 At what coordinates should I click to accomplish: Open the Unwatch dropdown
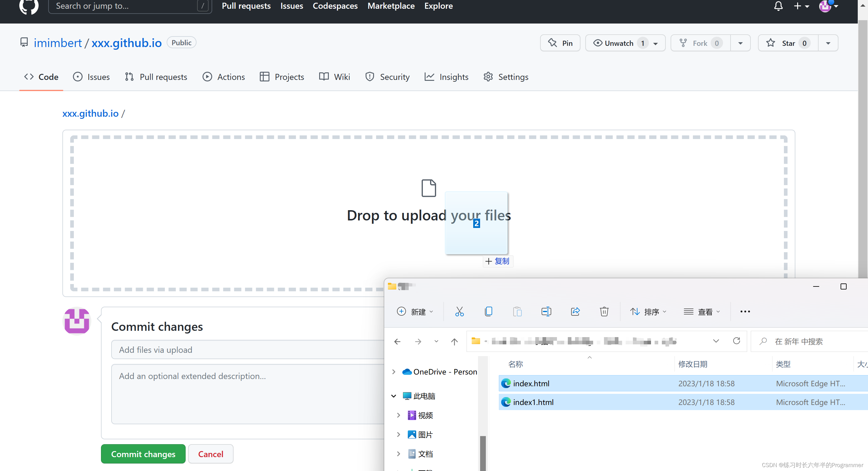point(625,43)
